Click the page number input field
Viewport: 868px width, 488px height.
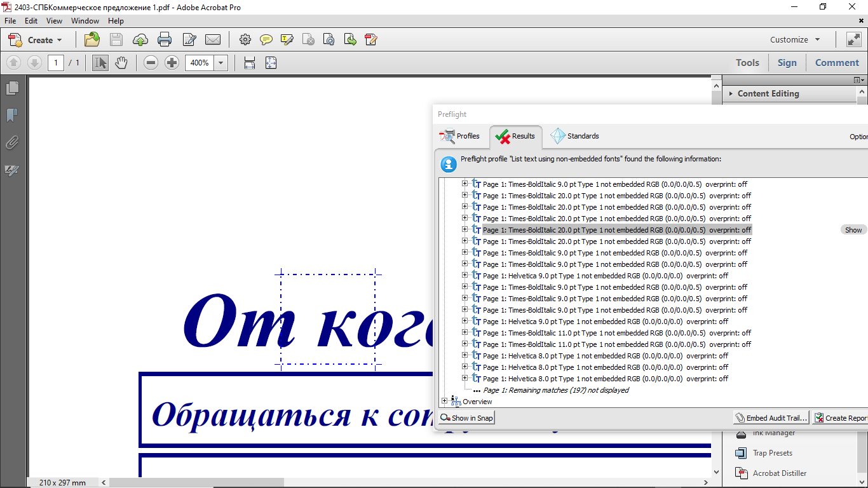pyautogui.click(x=56, y=63)
